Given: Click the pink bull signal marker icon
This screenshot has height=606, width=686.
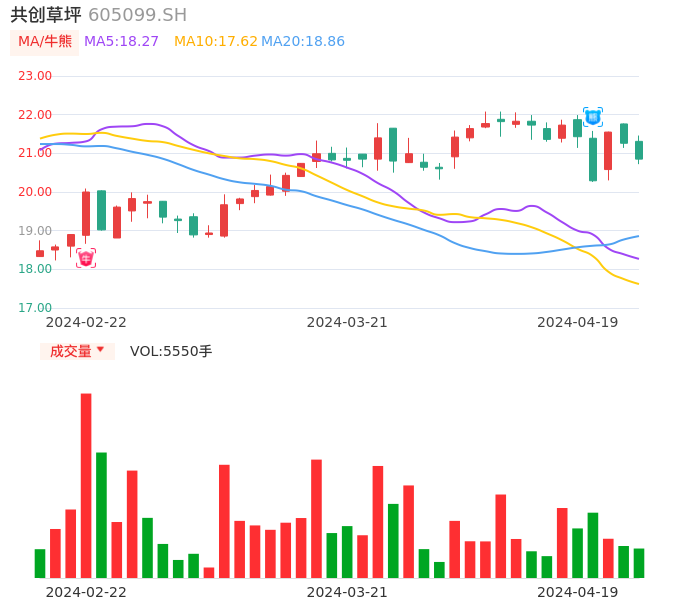Looking at the screenshot, I should pos(86,258).
